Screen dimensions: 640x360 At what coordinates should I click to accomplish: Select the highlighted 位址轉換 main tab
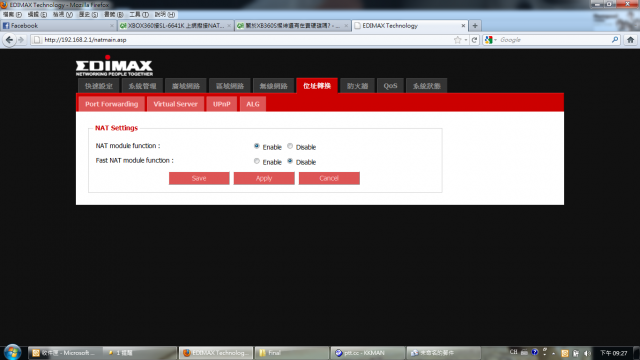[x=317, y=86]
